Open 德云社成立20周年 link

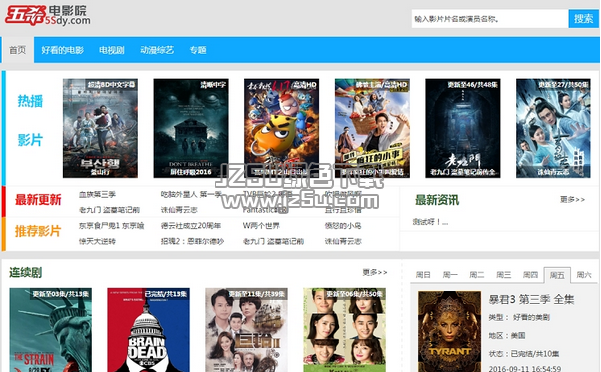(190, 226)
